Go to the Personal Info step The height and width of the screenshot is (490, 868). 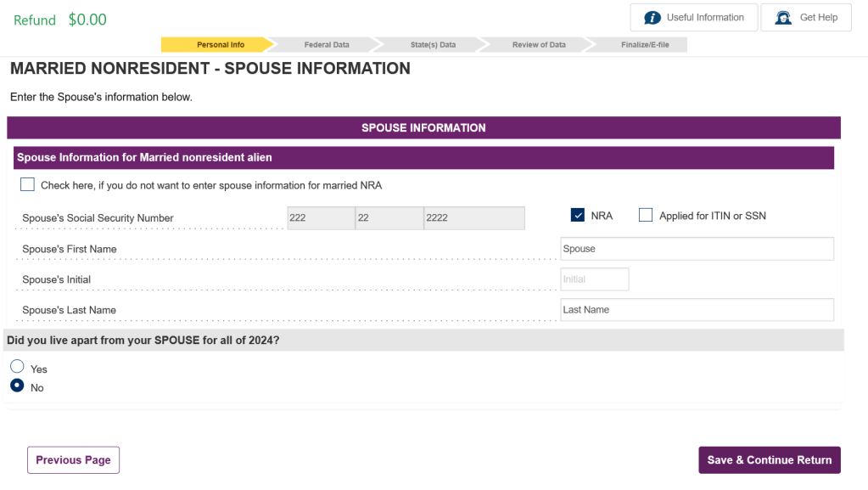tap(220, 45)
